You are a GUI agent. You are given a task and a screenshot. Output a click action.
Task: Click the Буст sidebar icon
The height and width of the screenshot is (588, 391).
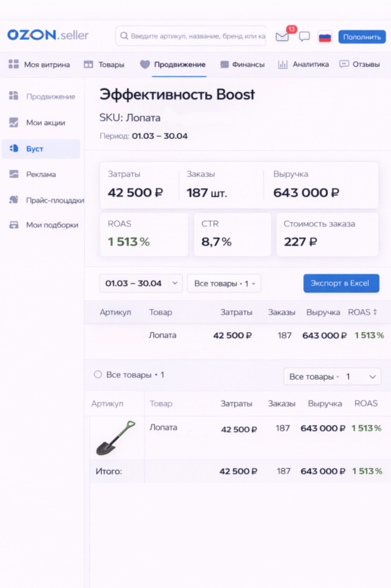point(14,149)
